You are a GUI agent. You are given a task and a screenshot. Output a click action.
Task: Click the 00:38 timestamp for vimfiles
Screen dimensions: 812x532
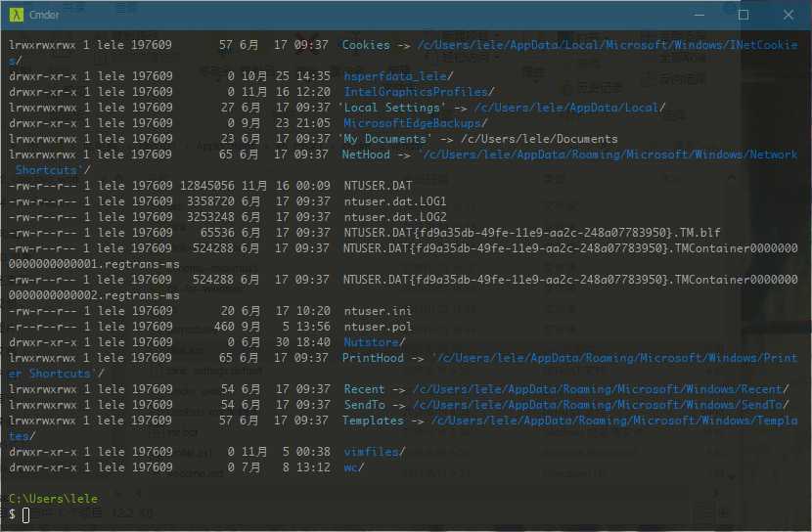tap(313, 451)
